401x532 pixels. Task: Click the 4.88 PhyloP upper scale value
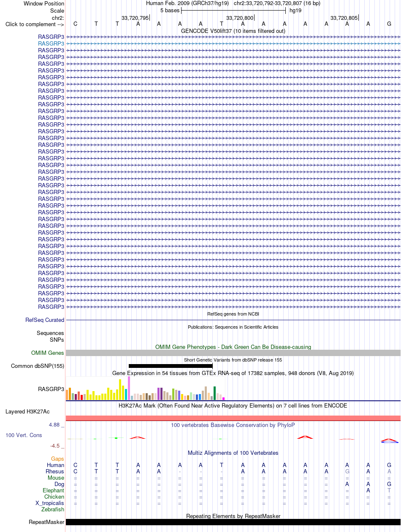point(54,425)
